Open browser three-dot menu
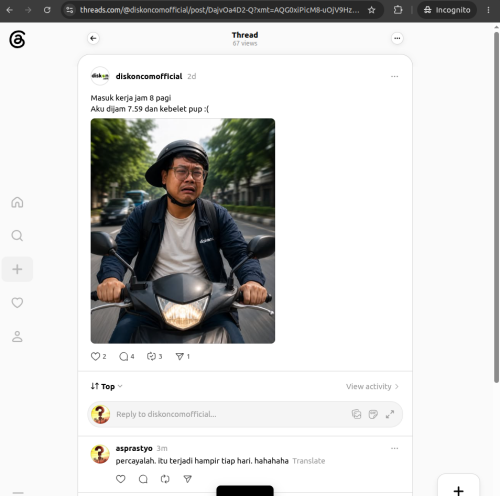Viewport: 500px width, 496px height. click(488, 10)
